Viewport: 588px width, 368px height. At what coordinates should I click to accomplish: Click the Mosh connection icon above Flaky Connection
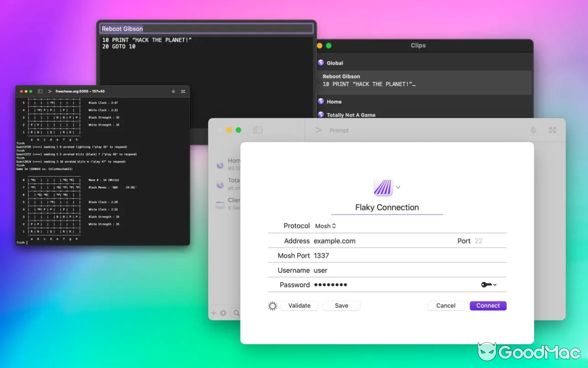[x=384, y=187]
